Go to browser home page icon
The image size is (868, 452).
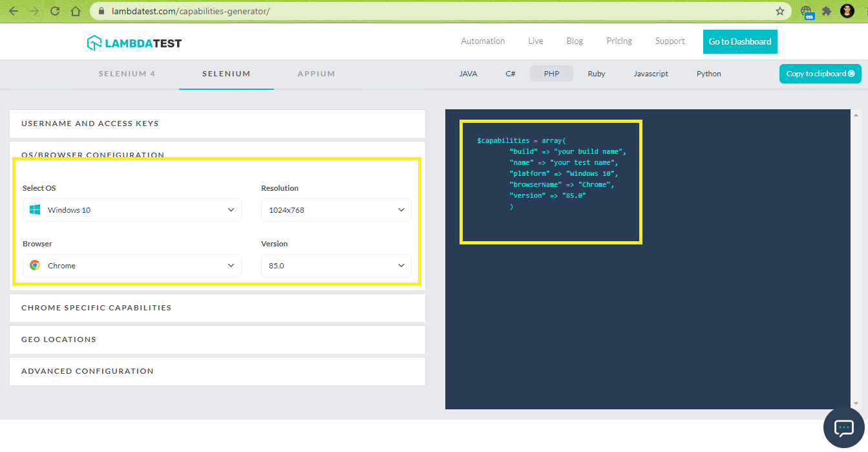coord(76,11)
